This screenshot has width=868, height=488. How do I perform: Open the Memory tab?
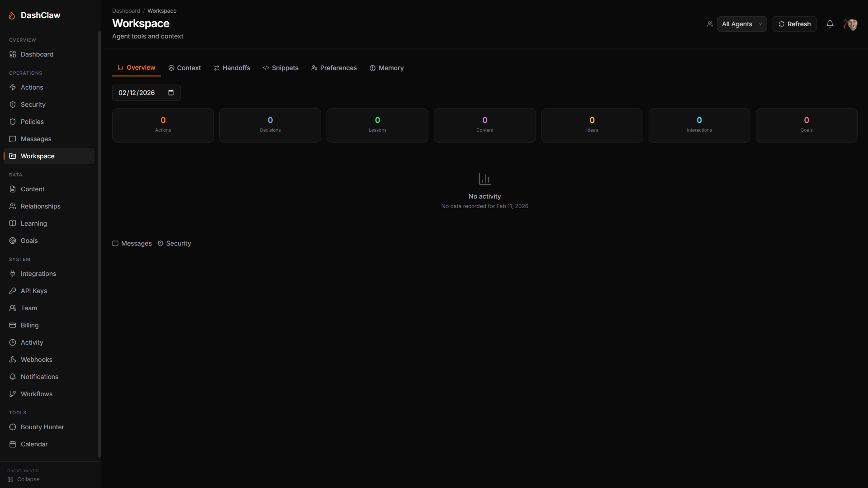[386, 68]
